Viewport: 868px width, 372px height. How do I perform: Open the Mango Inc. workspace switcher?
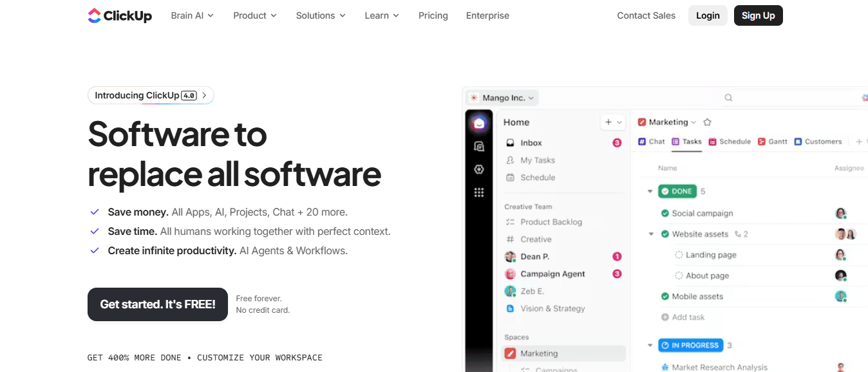pos(502,98)
